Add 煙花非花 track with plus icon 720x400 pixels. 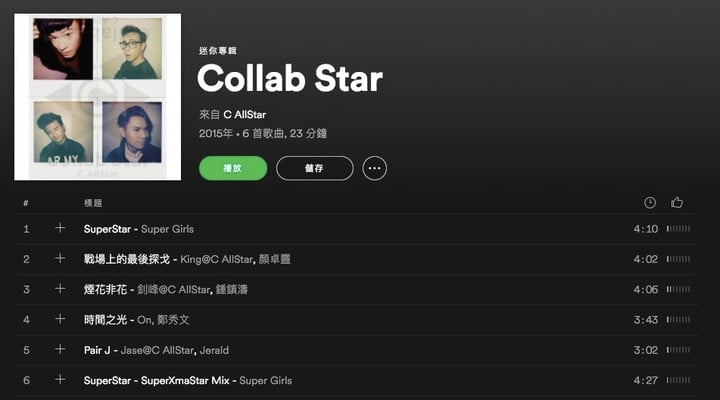pyautogui.click(x=60, y=289)
